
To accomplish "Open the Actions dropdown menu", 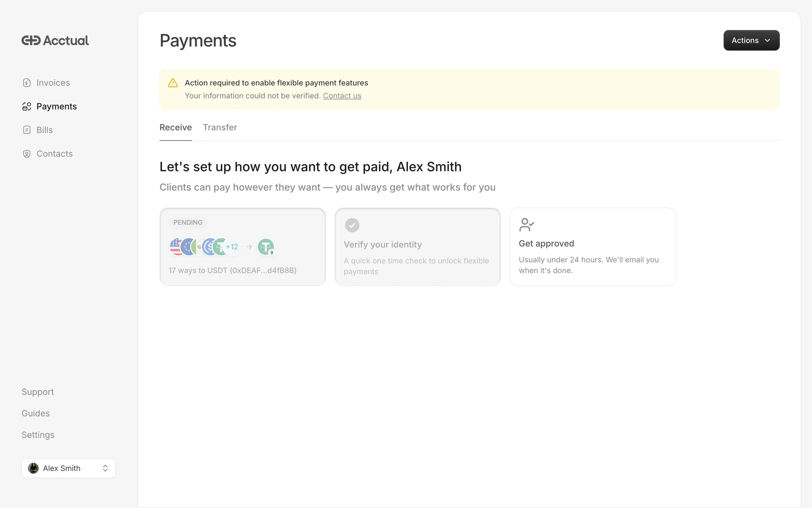I will point(751,40).
